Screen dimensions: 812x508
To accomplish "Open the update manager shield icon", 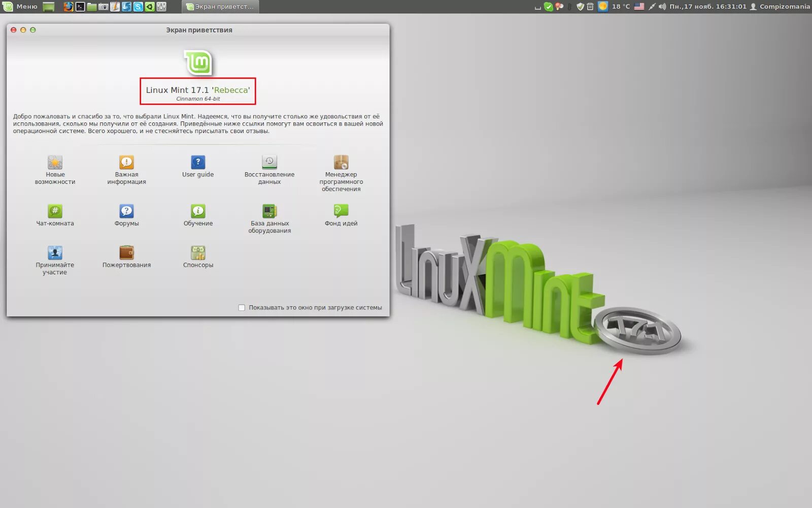I will tap(580, 7).
